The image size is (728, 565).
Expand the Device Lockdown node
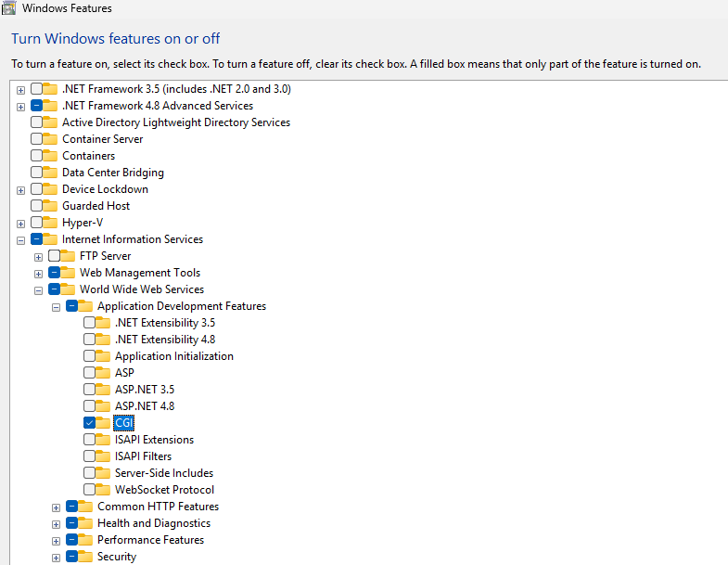[x=21, y=190]
